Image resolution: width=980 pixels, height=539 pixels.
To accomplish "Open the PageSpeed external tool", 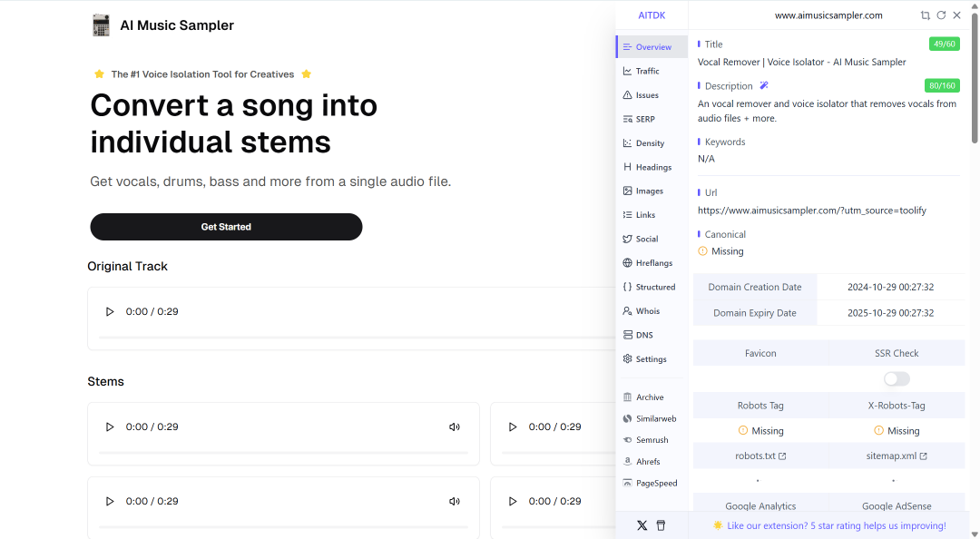I will point(650,483).
